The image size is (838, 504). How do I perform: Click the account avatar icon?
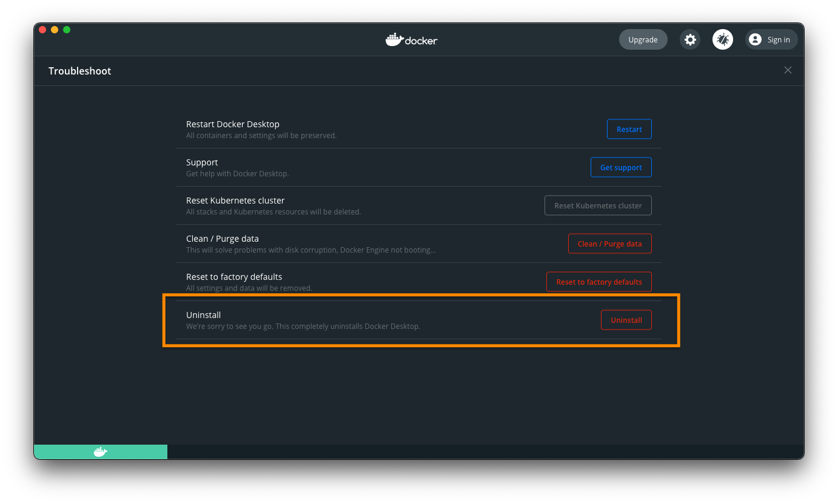coord(755,39)
